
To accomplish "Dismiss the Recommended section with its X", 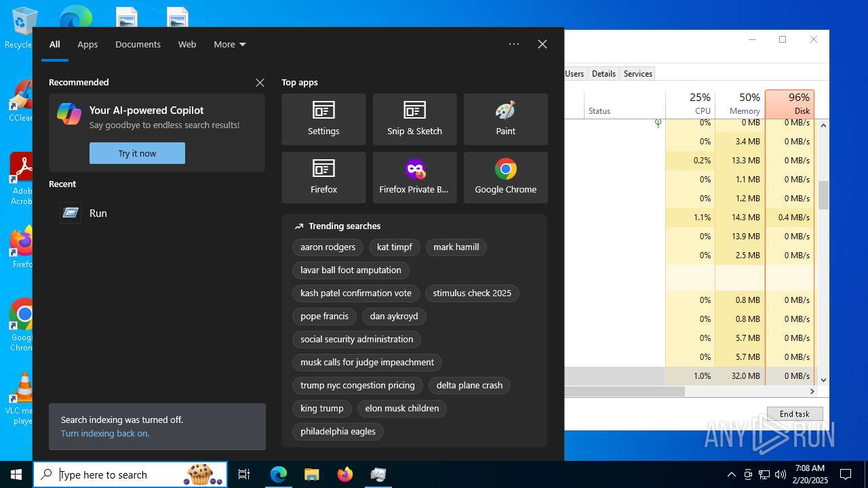I will click(260, 83).
